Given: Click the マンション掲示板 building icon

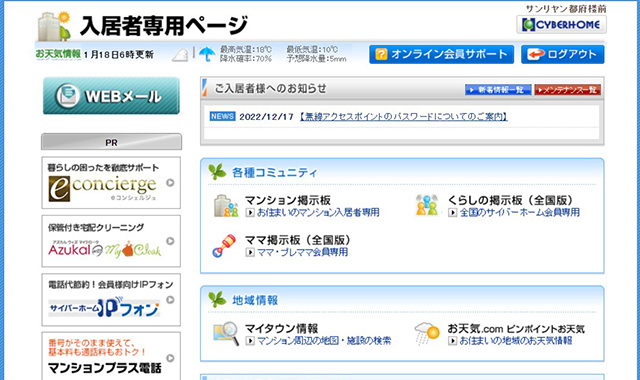Looking at the screenshot, I should [226, 205].
